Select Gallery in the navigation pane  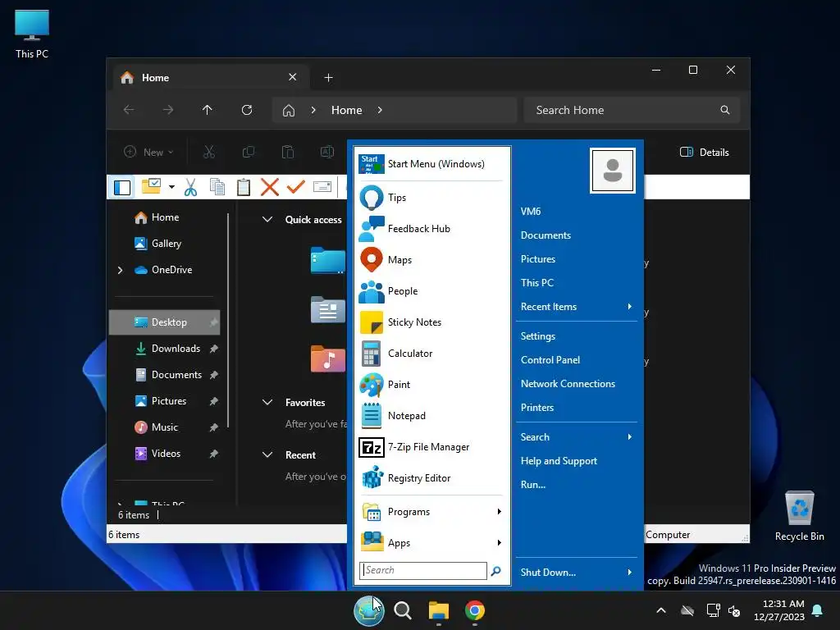point(164,244)
